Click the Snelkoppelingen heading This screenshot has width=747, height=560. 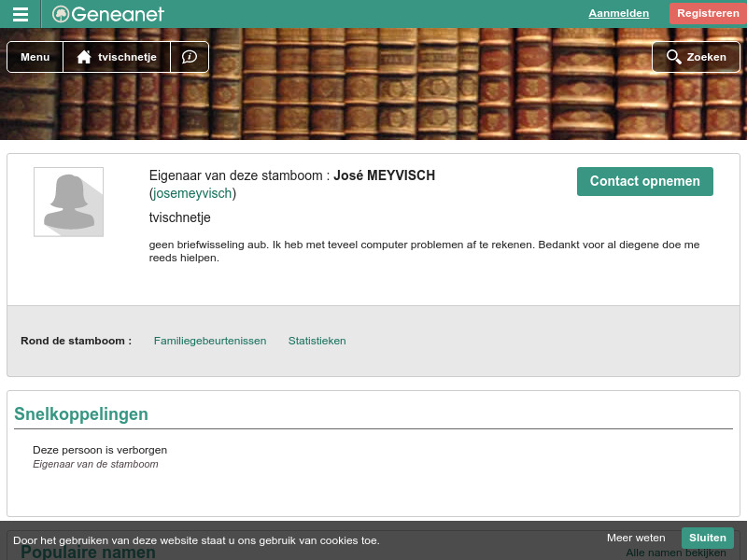81,413
